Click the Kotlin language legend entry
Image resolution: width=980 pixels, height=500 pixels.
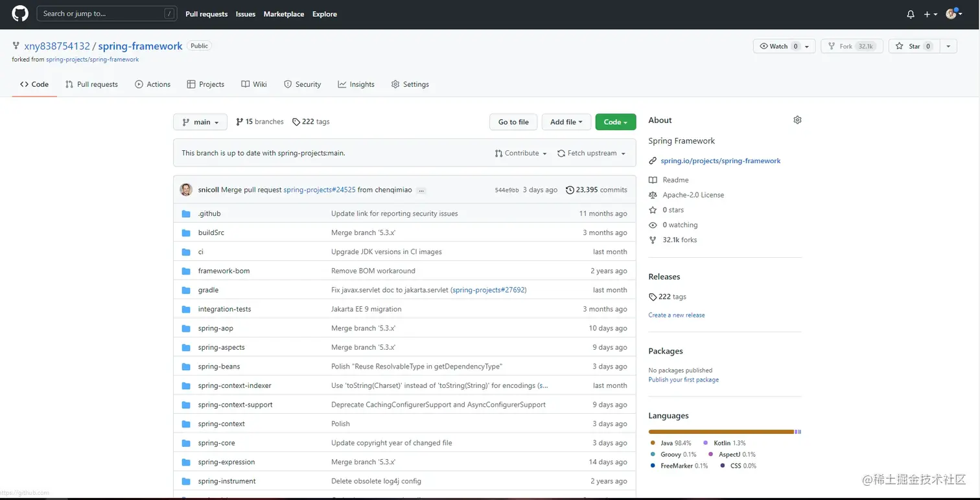pos(724,443)
